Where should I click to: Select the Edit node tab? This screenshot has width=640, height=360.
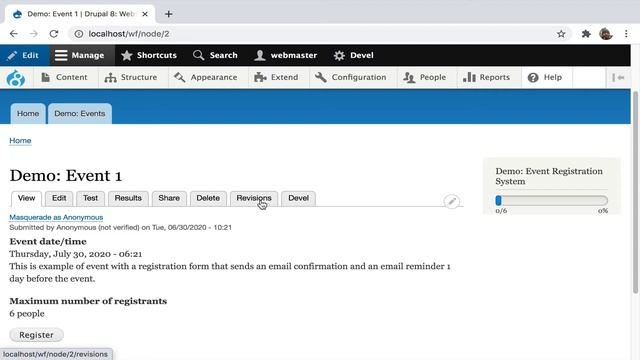(59, 198)
